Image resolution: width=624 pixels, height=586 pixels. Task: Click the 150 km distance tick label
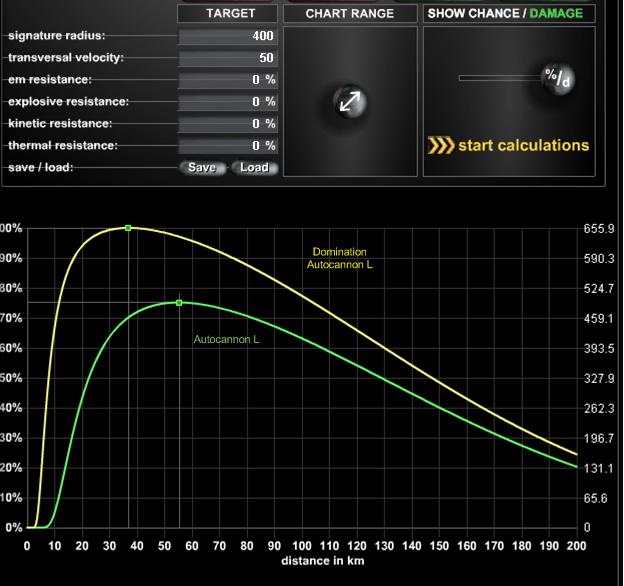click(x=439, y=545)
